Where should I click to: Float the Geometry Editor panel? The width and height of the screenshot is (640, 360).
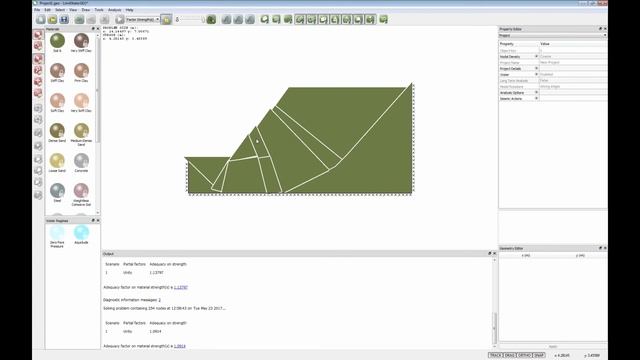point(600,248)
